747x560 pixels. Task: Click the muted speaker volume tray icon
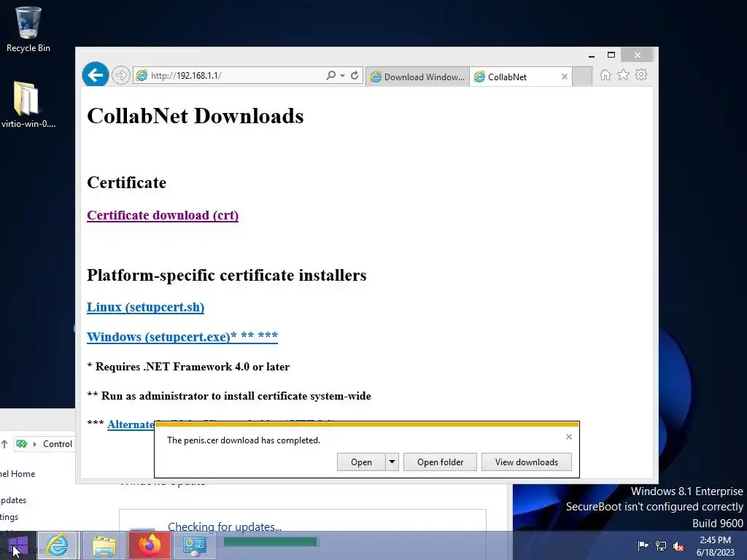point(678,546)
